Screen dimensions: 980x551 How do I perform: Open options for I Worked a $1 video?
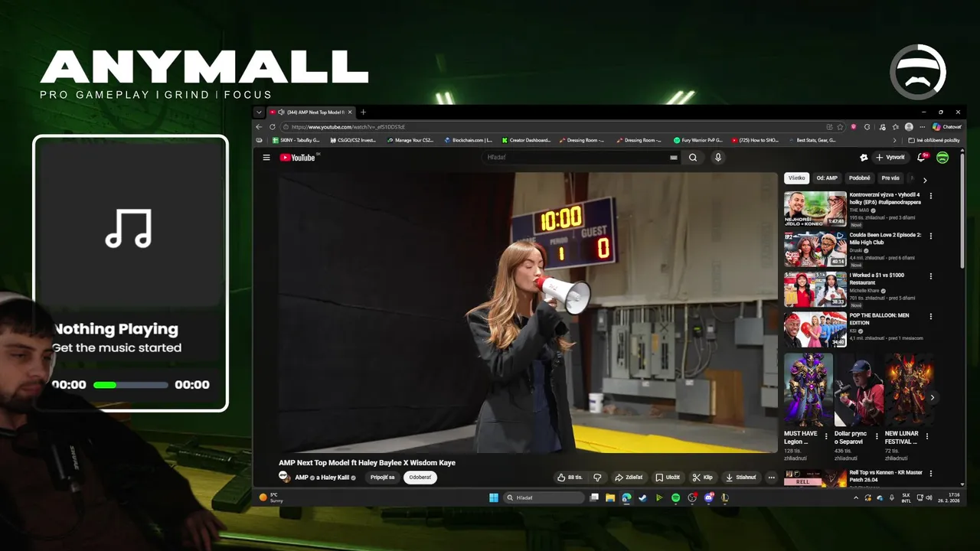[x=931, y=276]
